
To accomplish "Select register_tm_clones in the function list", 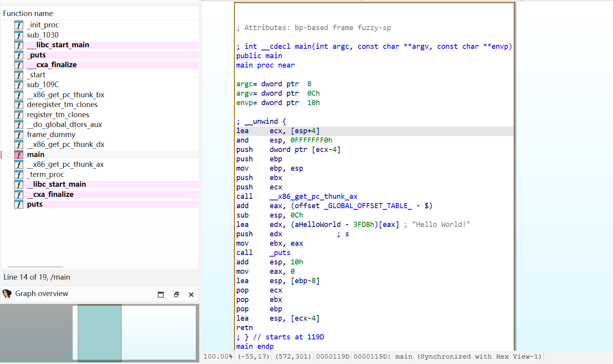I will (x=58, y=115).
